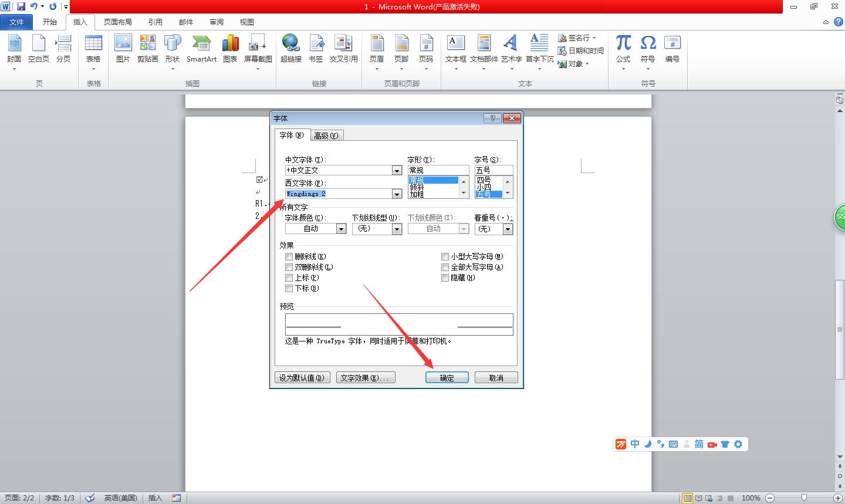The width and height of the screenshot is (845, 504).
Task: Tick the hidden (隐藏) checkbox
Action: (x=445, y=278)
